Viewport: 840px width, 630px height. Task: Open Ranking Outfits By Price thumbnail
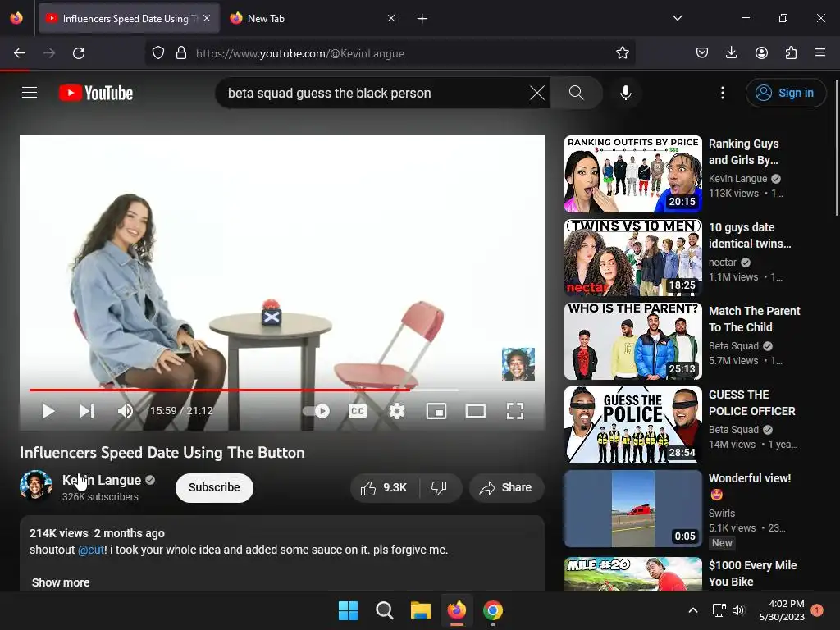click(632, 174)
